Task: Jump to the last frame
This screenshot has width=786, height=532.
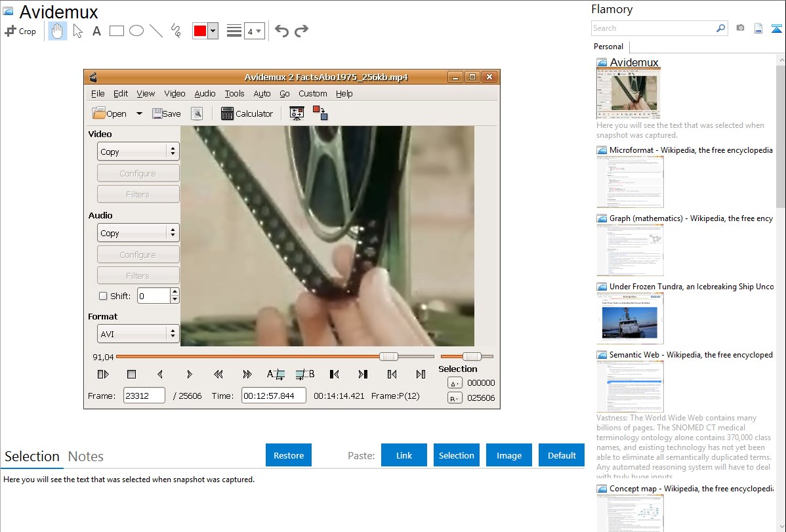Action: 421,374
